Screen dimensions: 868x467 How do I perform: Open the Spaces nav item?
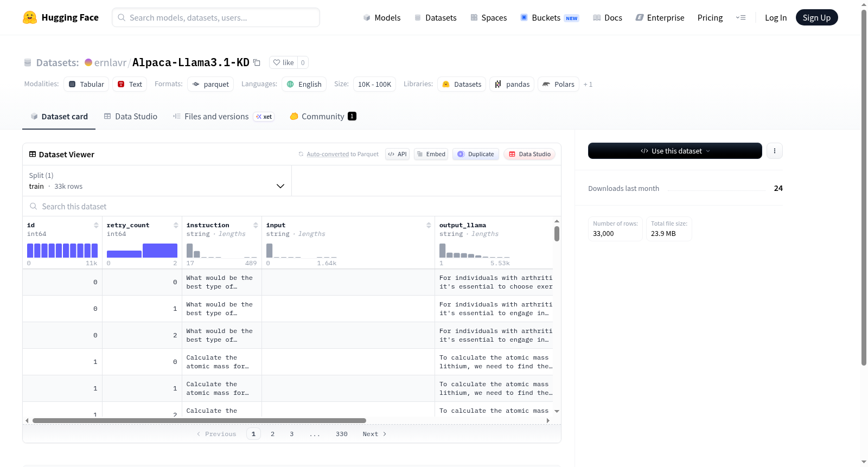(488, 17)
